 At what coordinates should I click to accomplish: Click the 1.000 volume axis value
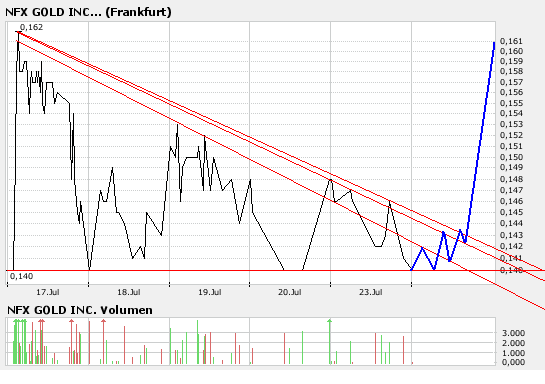[x=513, y=353]
